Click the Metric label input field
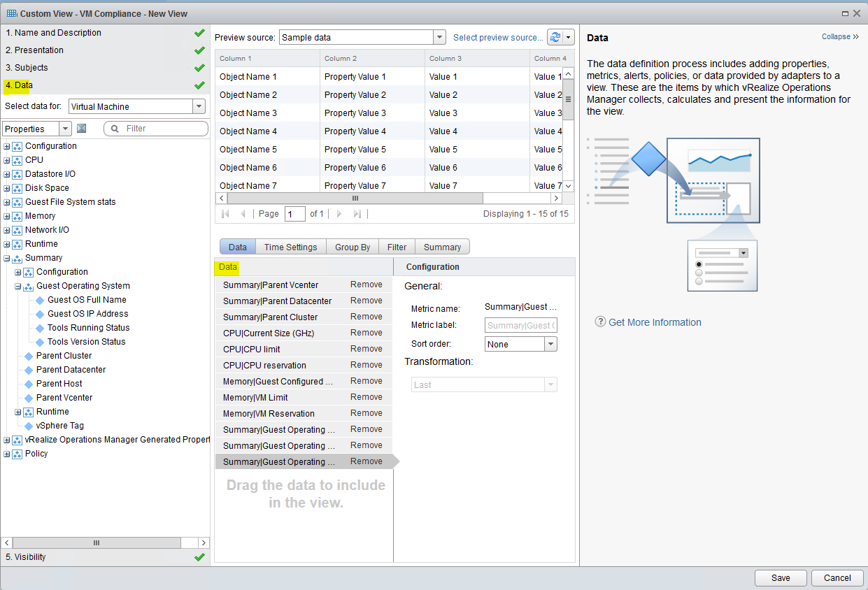Image resolution: width=868 pixels, height=590 pixels. [521, 325]
